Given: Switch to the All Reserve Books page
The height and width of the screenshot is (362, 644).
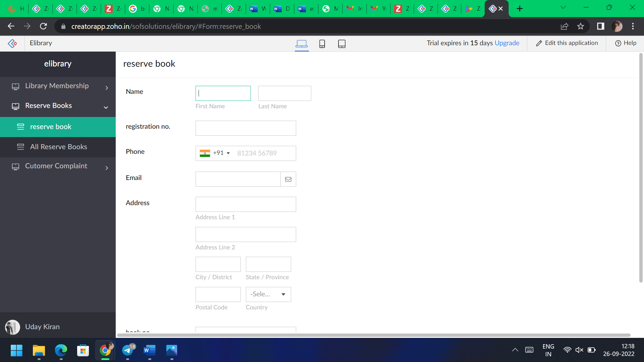Looking at the screenshot, I should (x=58, y=147).
